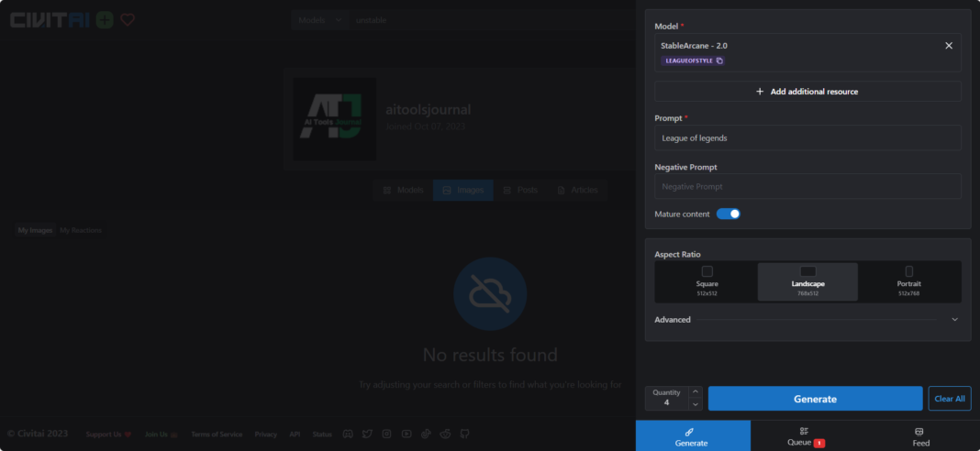980x451 pixels.
Task: Switch to the Queue tab
Action: 806,436
